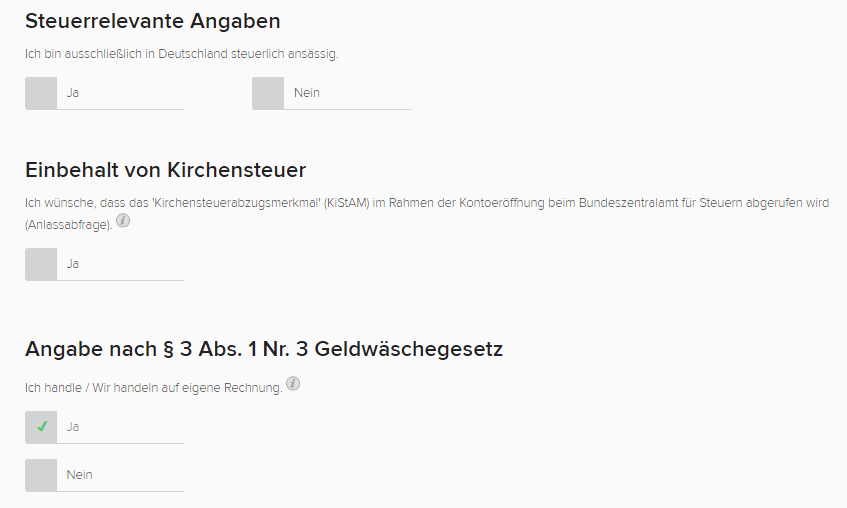Click sentence 'Ich bin ausschließlich in Deutschland steuerlich ansässig'
Image resolution: width=847 pixels, height=508 pixels.
pyautogui.click(x=182, y=54)
